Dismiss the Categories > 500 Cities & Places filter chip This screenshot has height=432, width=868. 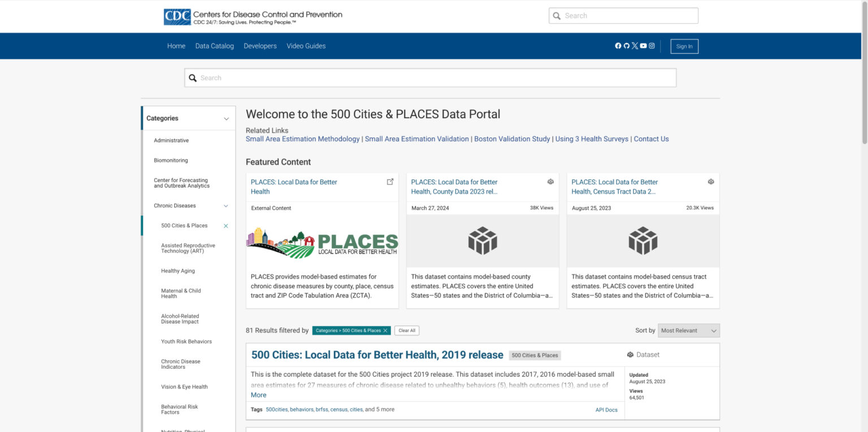click(386, 330)
